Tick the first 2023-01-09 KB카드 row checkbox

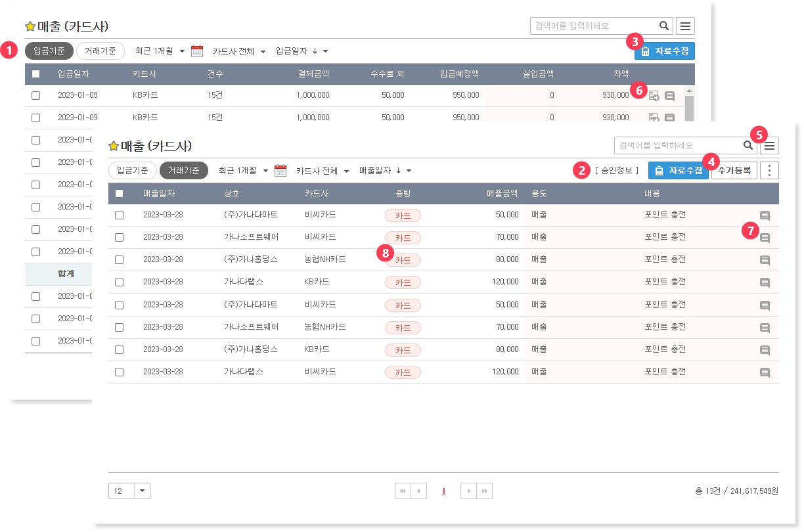(35, 95)
